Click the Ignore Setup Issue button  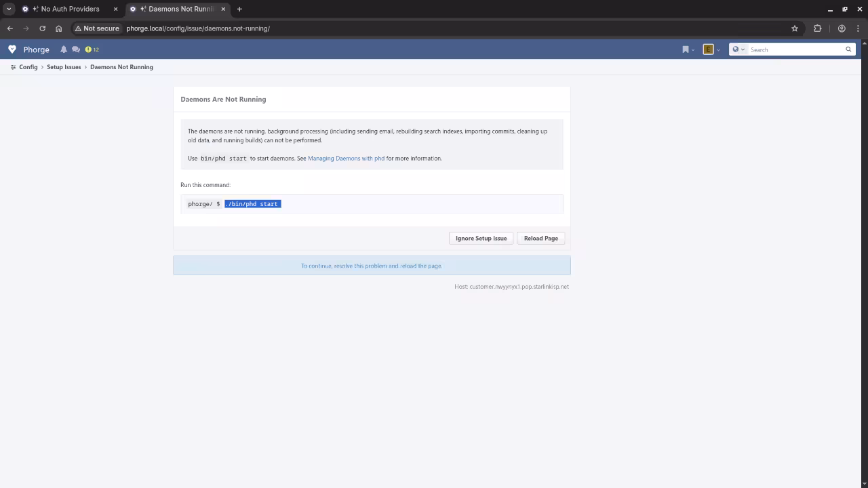pyautogui.click(x=481, y=238)
